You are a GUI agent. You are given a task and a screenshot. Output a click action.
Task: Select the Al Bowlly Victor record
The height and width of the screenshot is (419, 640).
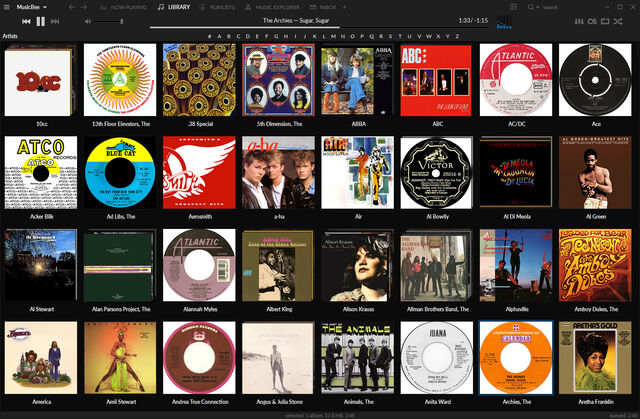coord(437,173)
